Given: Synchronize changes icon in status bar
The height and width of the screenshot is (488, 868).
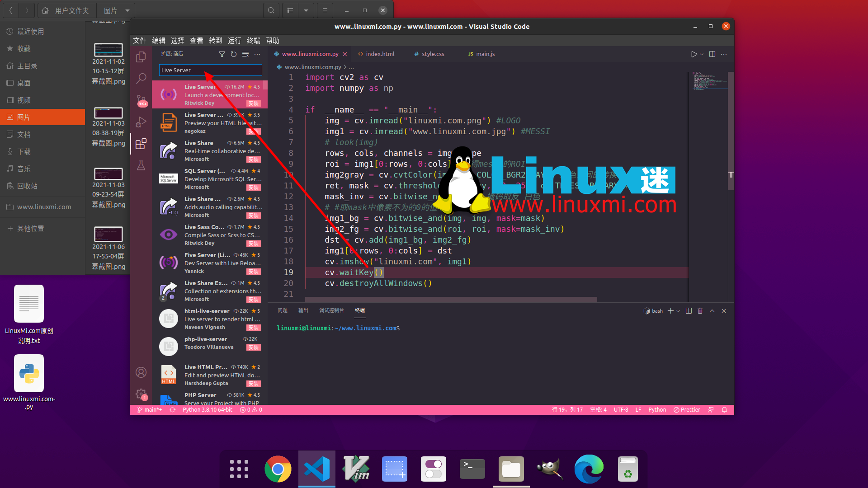Looking at the screenshot, I should tap(172, 410).
